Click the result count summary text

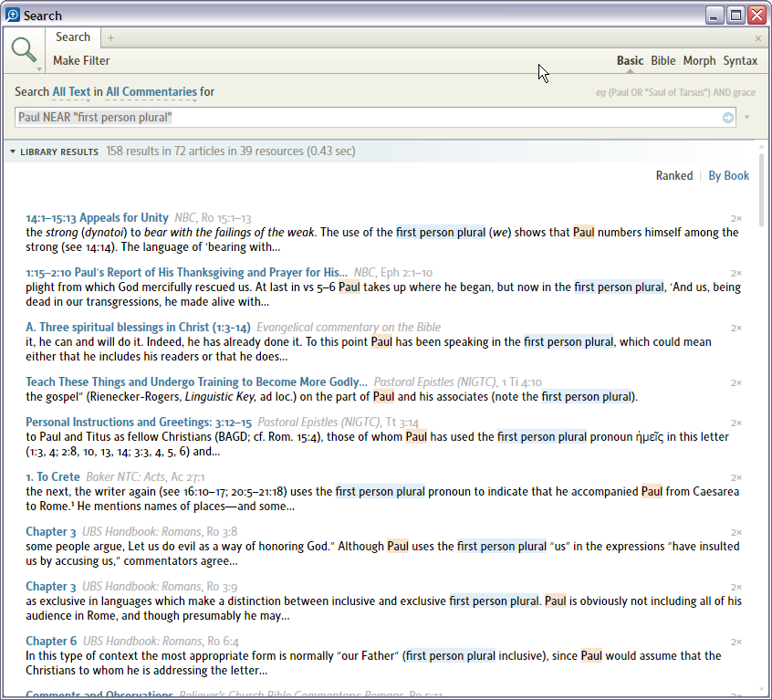pyautogui.click(x=231, y=151)
